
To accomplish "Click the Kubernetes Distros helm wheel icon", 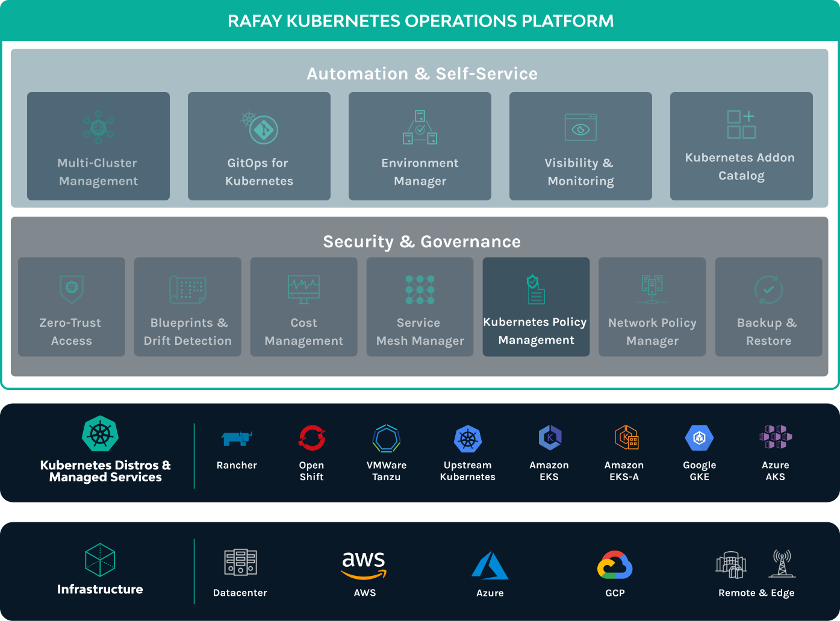I will tap(100, 434).
